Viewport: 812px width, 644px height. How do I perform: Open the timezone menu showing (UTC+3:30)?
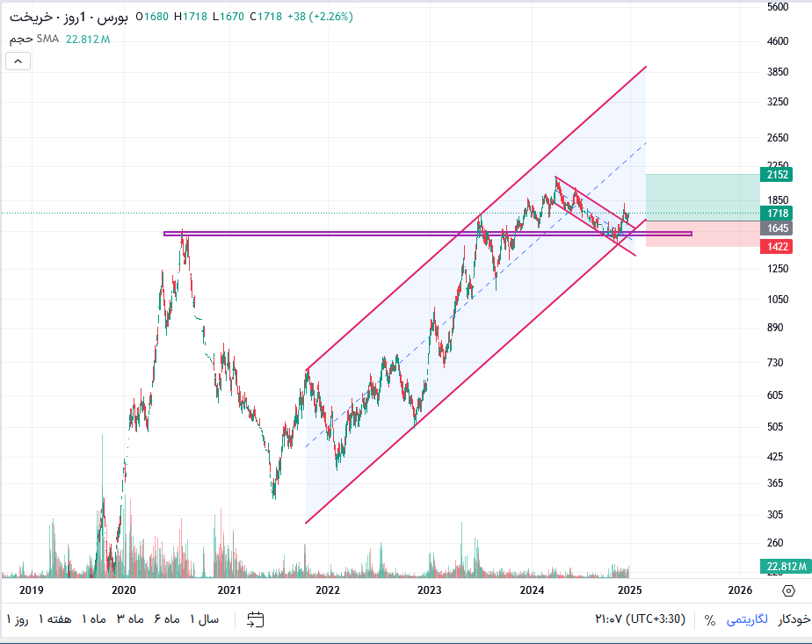[640, 619]
